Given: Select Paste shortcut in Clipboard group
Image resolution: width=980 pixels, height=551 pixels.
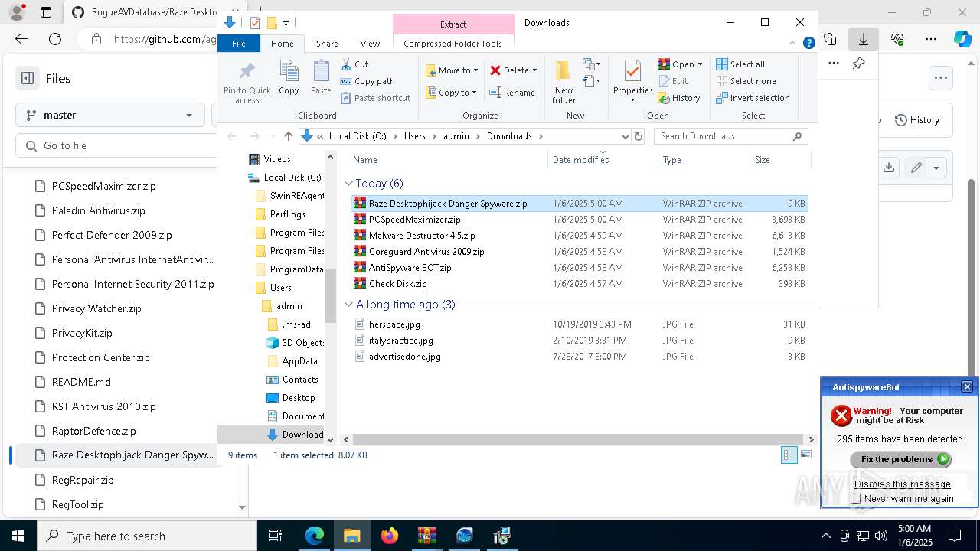Looking at the screenshot, I should 375,98.
